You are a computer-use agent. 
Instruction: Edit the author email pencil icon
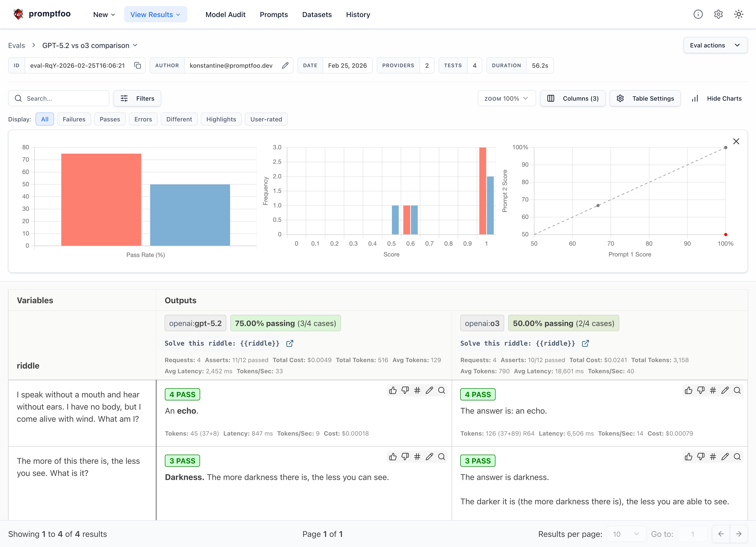tap(285, 65)
